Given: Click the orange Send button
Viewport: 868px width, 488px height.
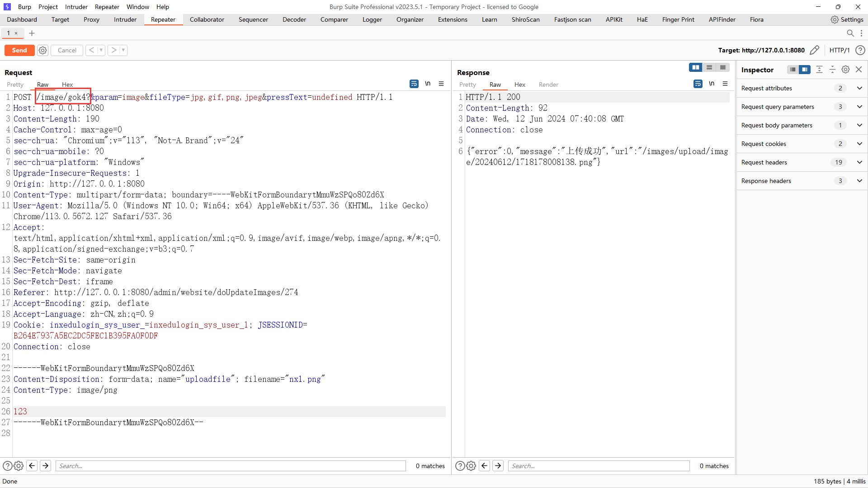Looking at the screenshot, I should pyautogui.click(x=19, y=50).
